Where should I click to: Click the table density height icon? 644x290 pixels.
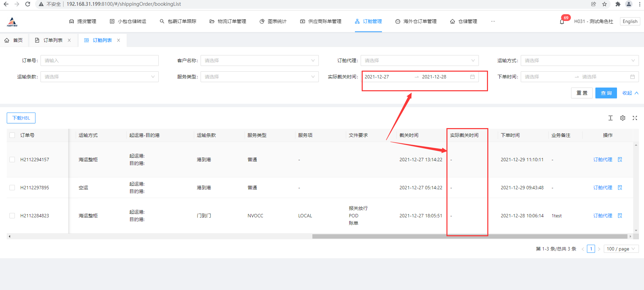click(x=611, y=118)
